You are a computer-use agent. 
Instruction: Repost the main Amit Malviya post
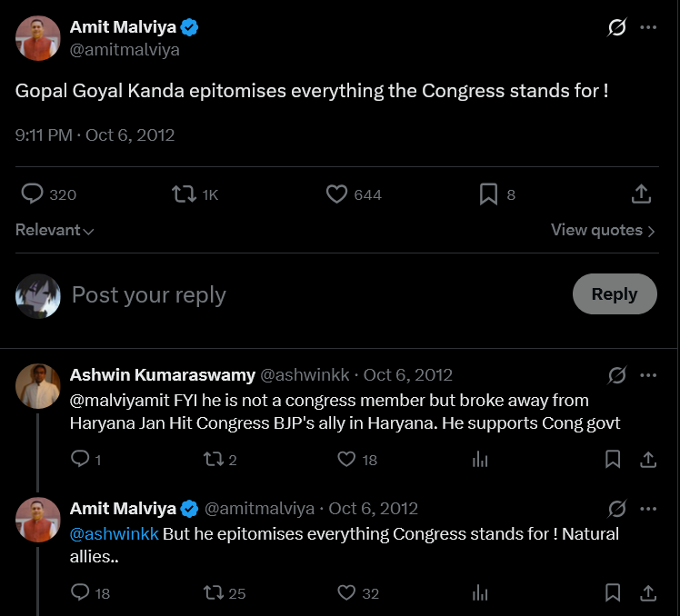click(195, 194)
